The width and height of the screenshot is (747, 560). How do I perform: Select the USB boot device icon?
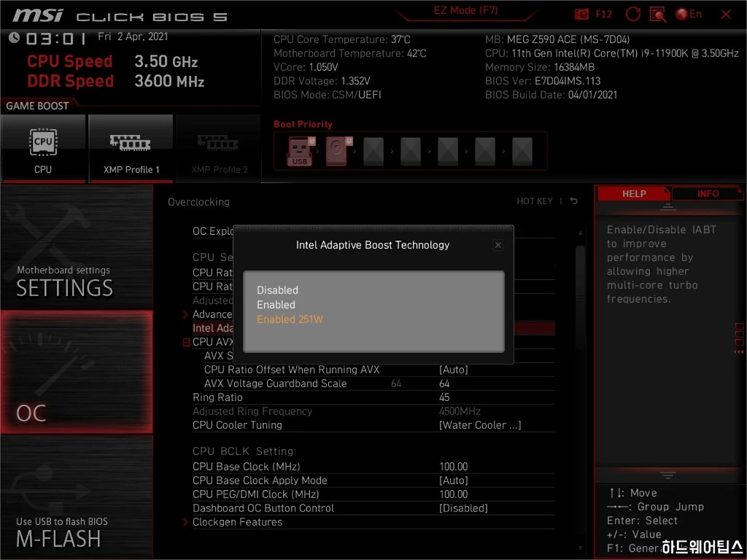[301, 151]
